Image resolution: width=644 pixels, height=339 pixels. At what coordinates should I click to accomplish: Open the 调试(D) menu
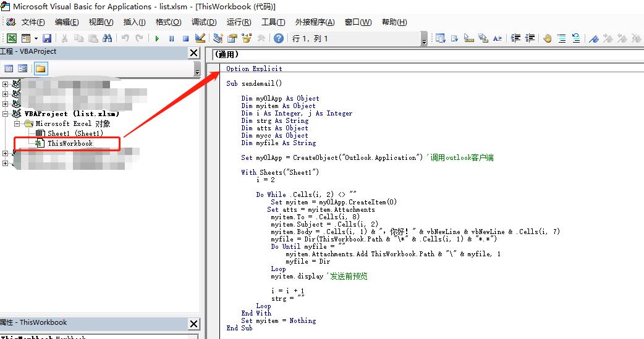[204, 22]
